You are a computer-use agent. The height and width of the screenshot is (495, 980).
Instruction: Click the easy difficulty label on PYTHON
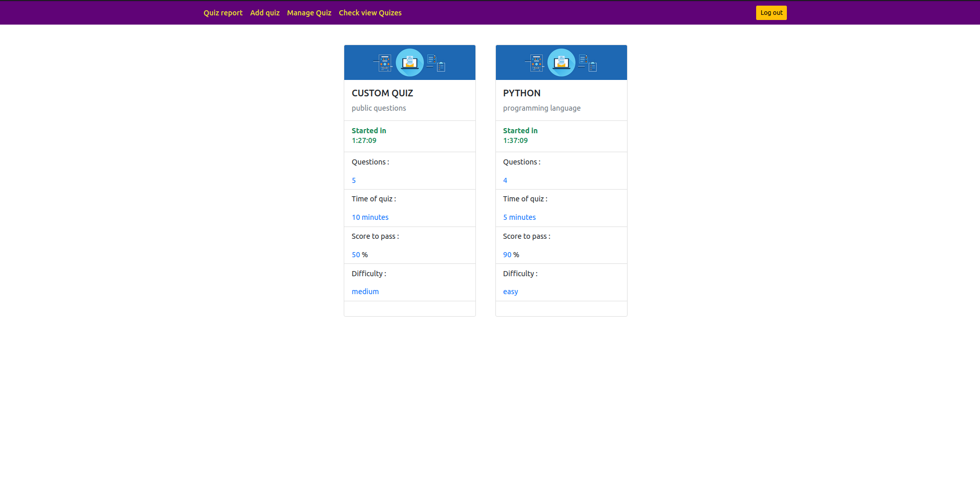(x=510, y=291)
